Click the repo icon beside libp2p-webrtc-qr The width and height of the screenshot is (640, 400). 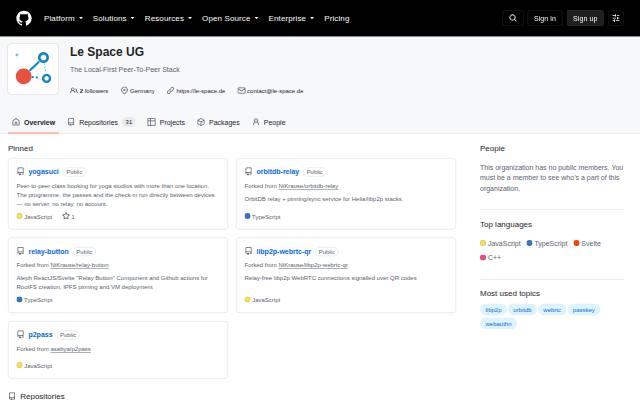click(248, 251)
